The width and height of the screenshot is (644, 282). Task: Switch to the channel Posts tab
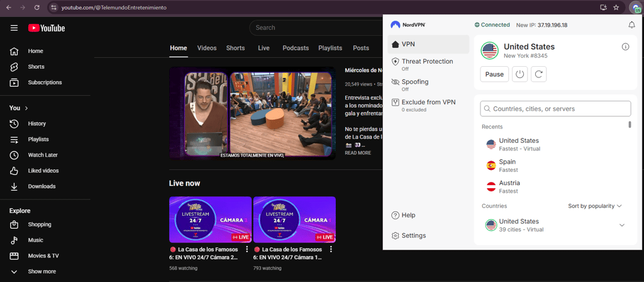point(361,48)
